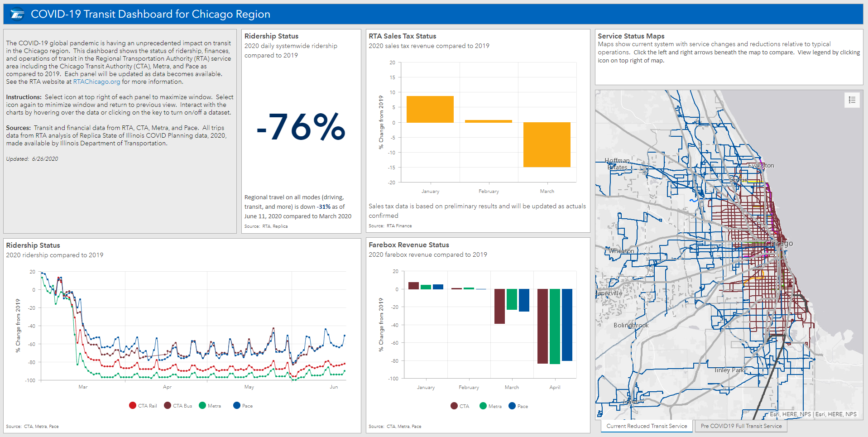The width and height of the screenshot is (868, 437).
Task: Click the Pace April farebox bar
Action: 567,325
